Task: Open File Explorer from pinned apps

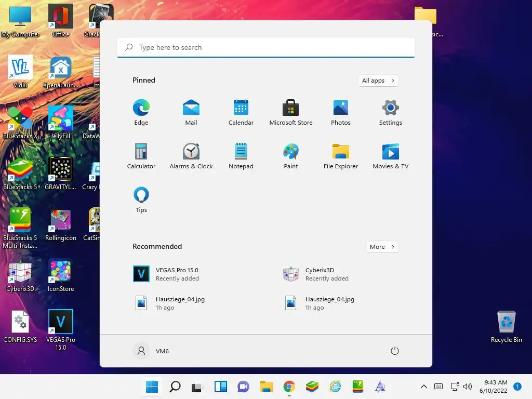Action: click(341, 156)
